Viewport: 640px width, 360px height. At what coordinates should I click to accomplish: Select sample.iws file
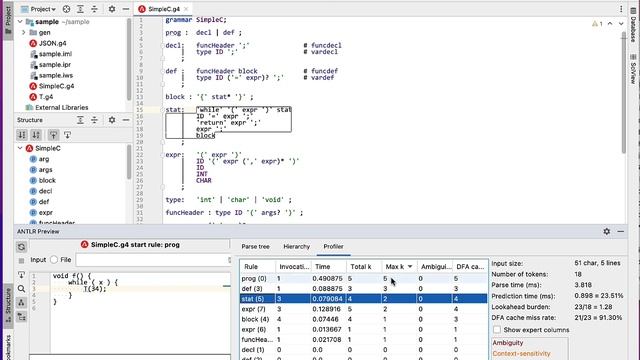pyautogui.click(x=51, y=75)
